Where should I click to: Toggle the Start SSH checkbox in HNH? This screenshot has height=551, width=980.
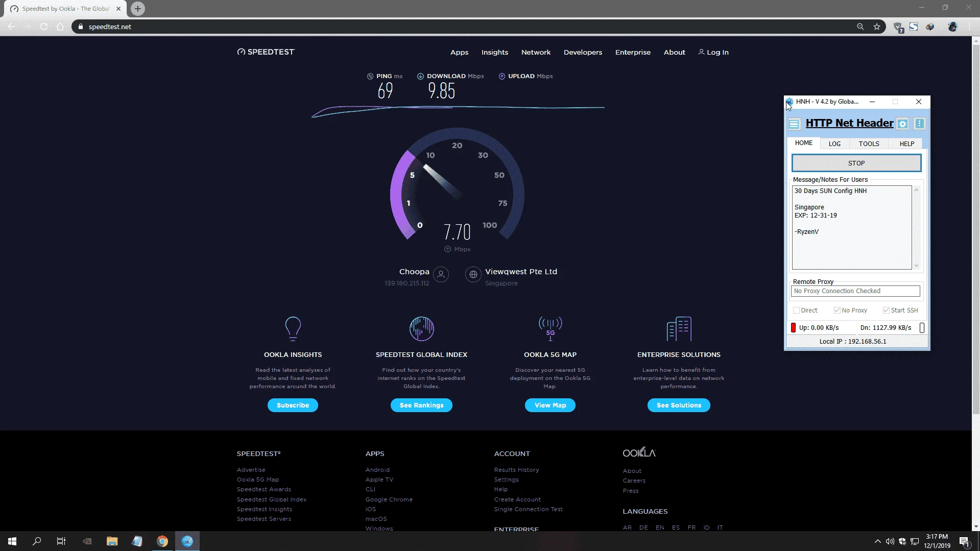pyautogui.click(x=886, y=310)
